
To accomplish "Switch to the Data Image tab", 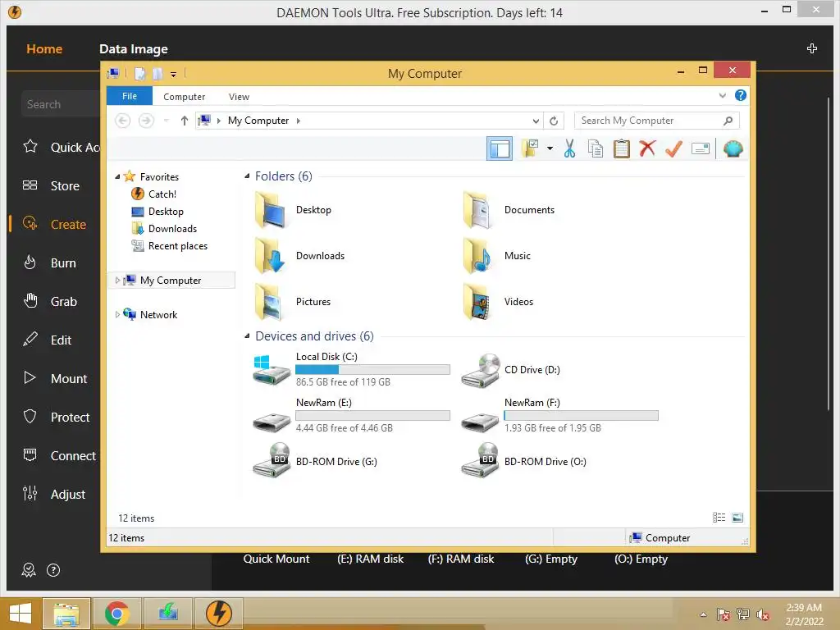I will (x=134, y=48).
